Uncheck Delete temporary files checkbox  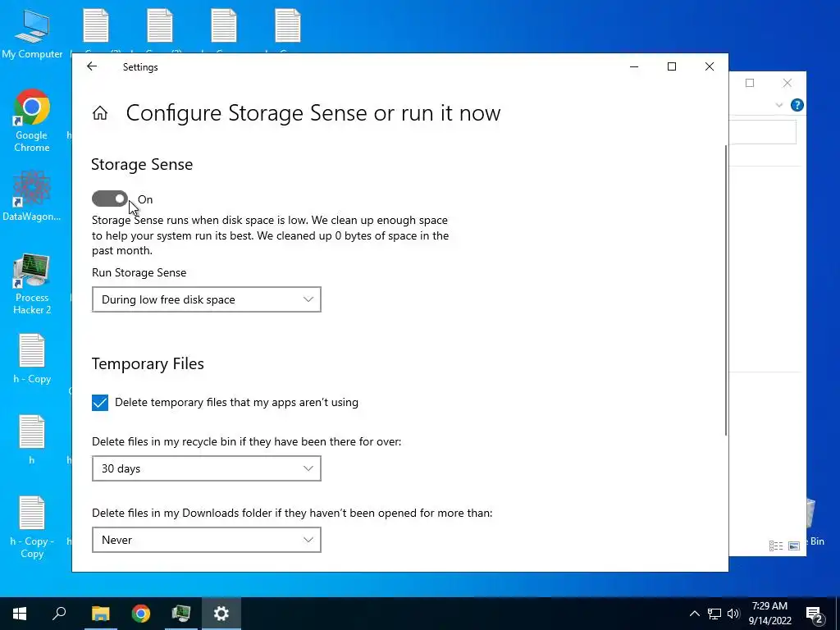[100, 403]
